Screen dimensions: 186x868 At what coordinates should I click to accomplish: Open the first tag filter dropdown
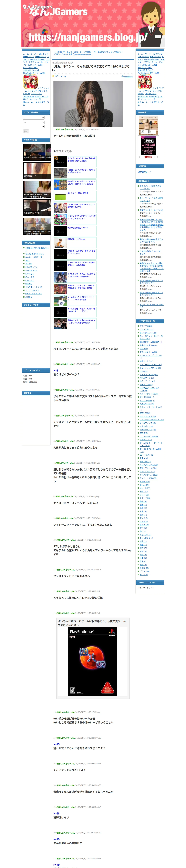click(34, 118)
